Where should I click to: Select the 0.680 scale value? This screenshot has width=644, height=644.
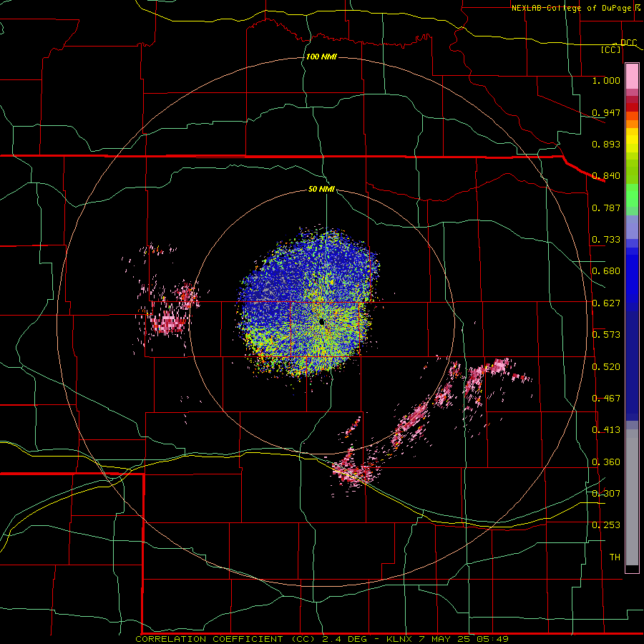click(x=606, y=271)
